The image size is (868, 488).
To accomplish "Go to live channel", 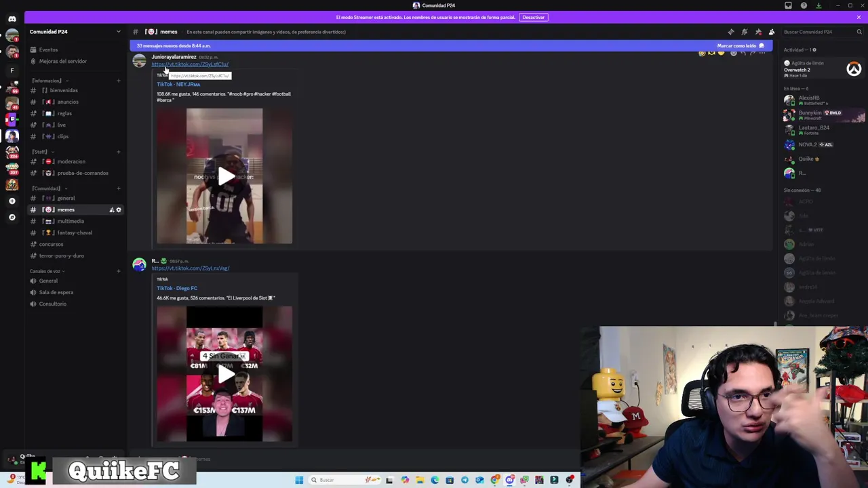I will click(x=76, y=125).
